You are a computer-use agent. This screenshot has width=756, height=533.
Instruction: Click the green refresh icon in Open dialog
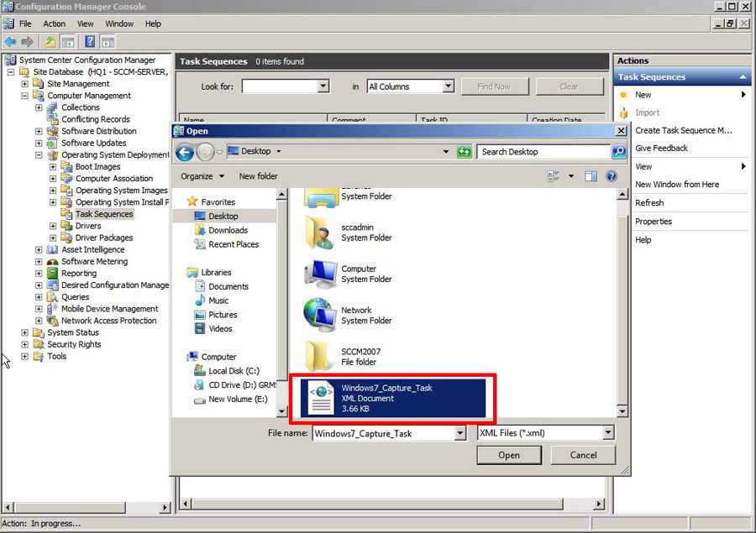(464, 152)
